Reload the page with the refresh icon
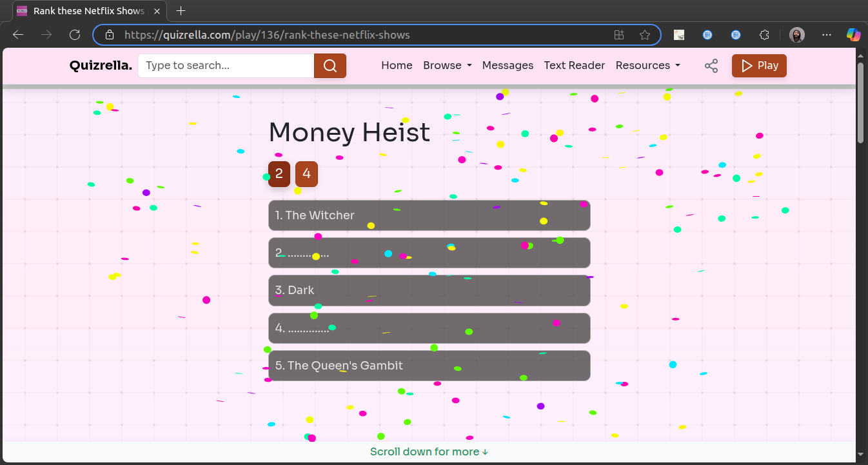The width and height of the screenshot is (868, 465). [x=74, y=35]
